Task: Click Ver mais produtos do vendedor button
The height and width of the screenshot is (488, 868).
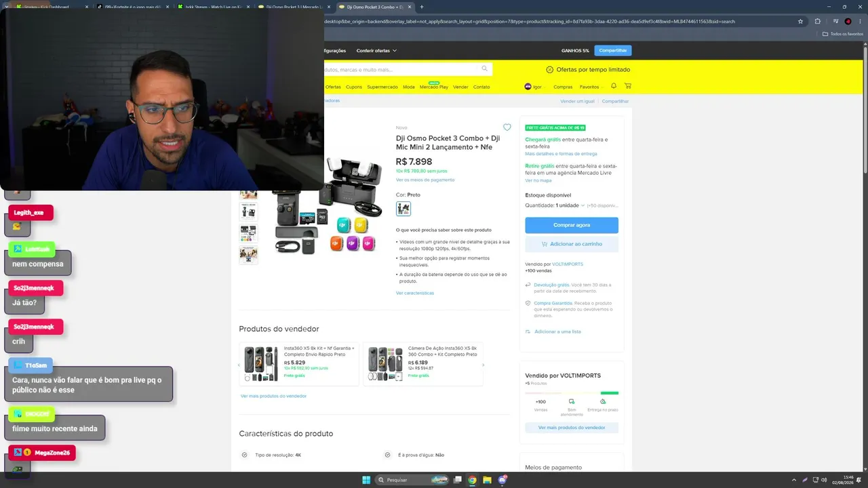Action: tap(572, 428)
